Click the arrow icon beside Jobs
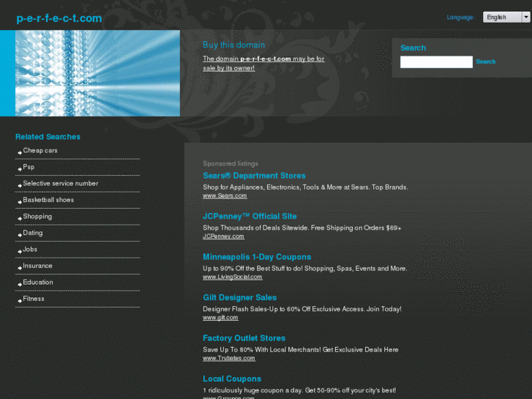The height and width of the screenshot is (399, 532). click(20, 252)
